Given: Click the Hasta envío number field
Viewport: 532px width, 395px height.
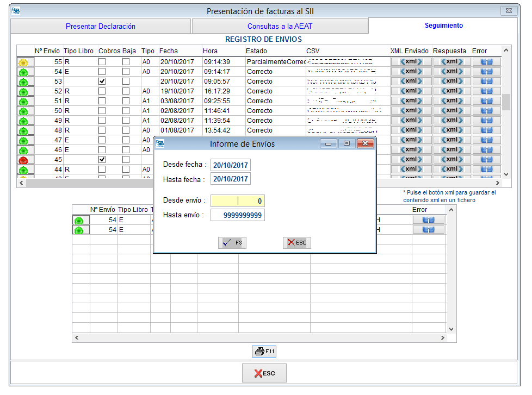Looking at the screenshot, I should pos(237,216).
